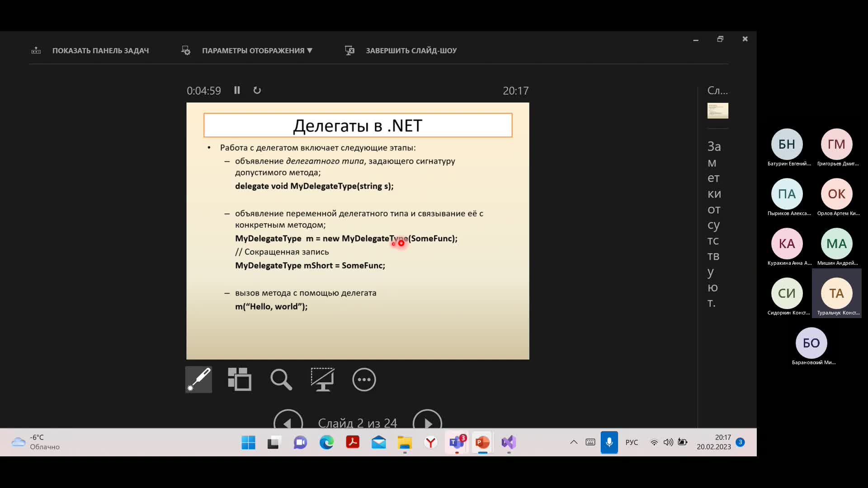Click the current slide Делегаты в .NET
The height and width of the screenshot is (488, 868).
[x=358, y=231]
